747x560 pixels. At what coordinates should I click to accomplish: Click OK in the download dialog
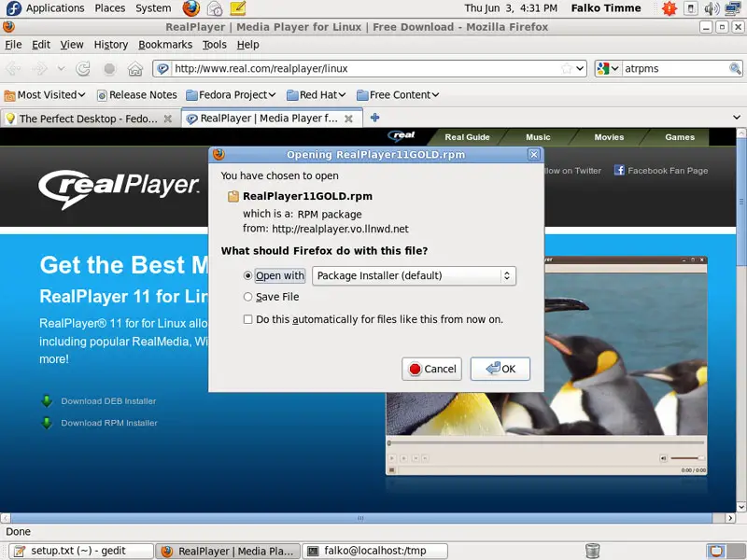tap(500, 369)
